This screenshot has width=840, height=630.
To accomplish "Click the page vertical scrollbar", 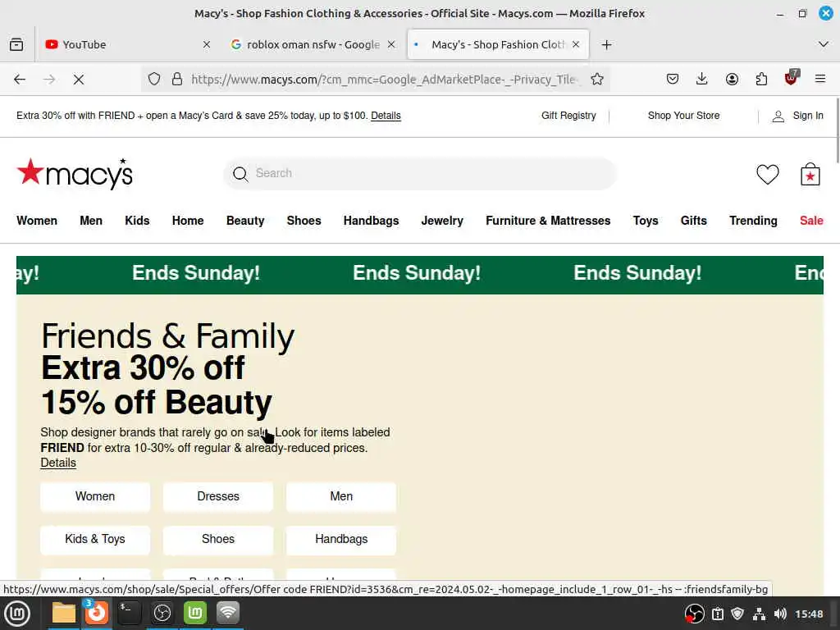I will point(837,130).
